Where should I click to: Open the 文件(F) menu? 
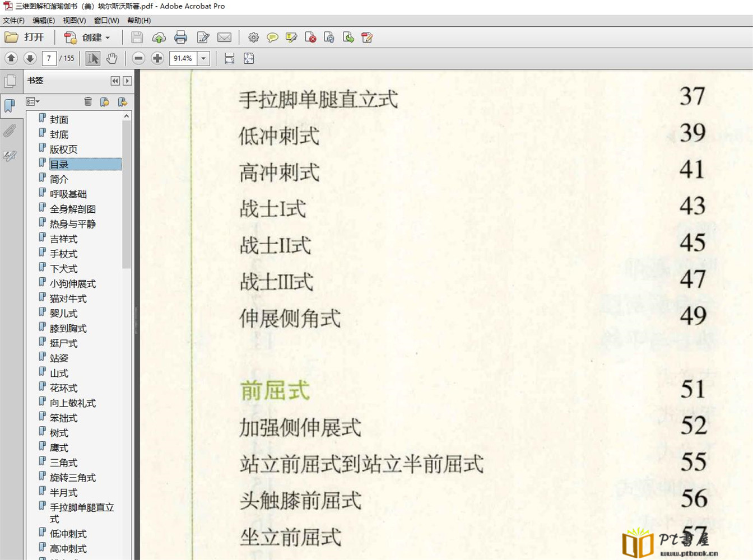tap(13, 21)
